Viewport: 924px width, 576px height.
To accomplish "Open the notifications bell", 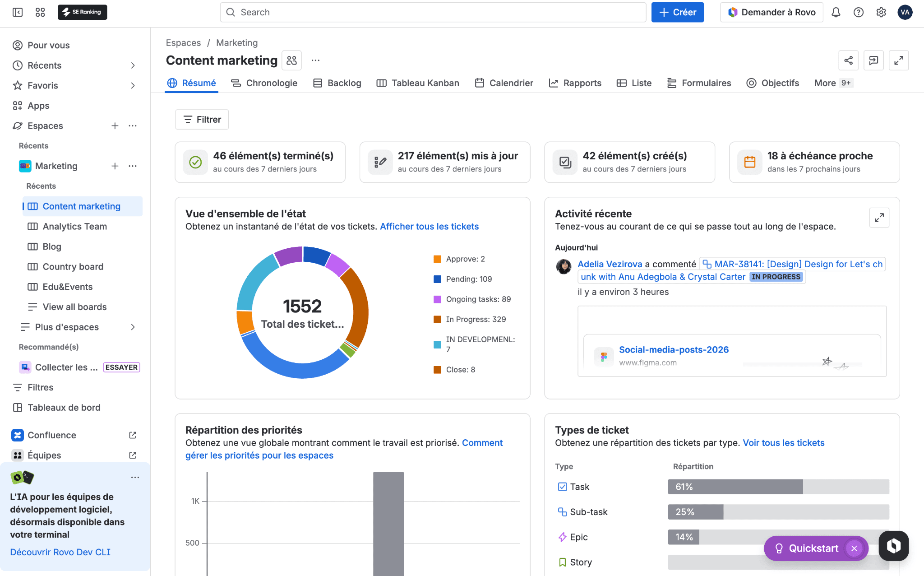I will pyautogui.click(x=836, y=12).
